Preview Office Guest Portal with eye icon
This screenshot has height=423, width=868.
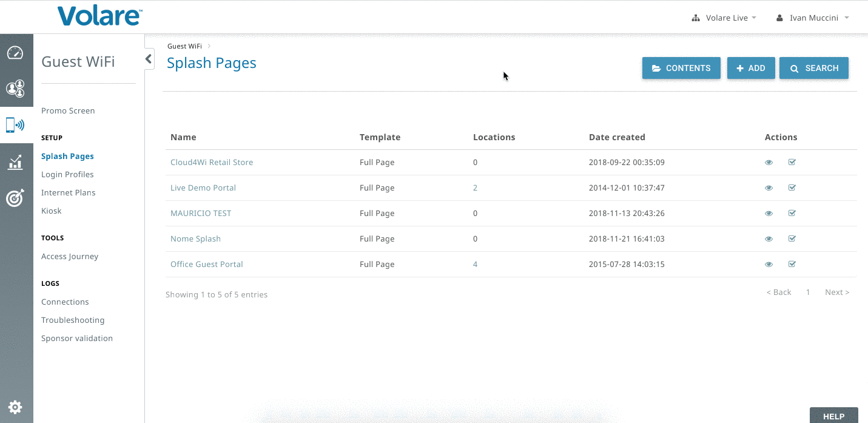[x=769, y=265]
